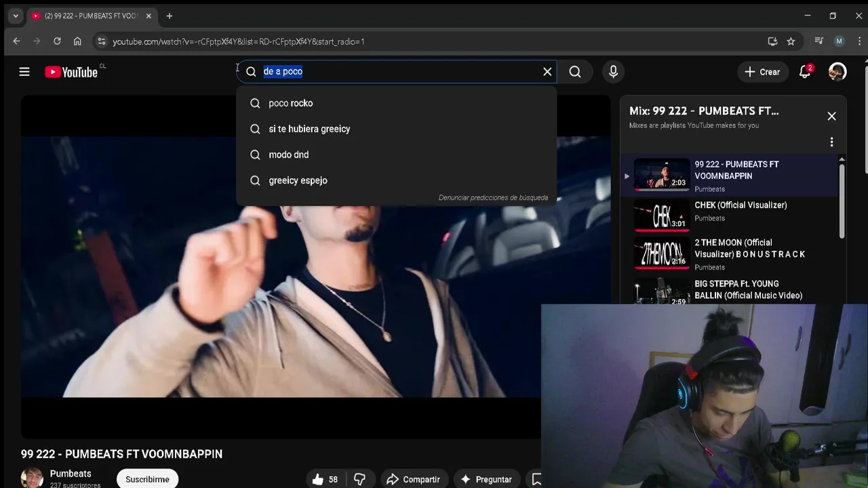View site information icon in address bar
Image resolution: width=868 pixels, height=488 pixels.
(x=101, y=41)
